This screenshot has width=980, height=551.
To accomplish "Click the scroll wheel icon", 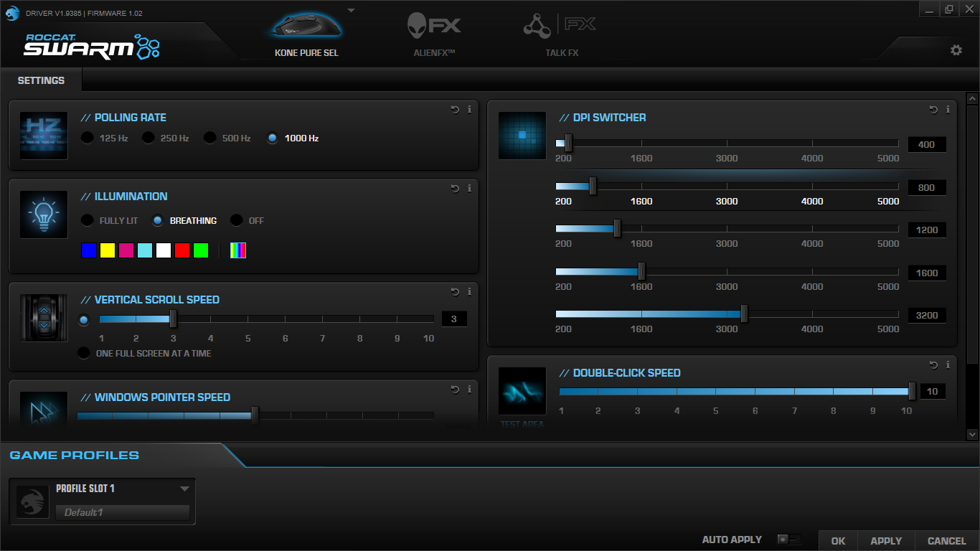I will click(44, 318).
